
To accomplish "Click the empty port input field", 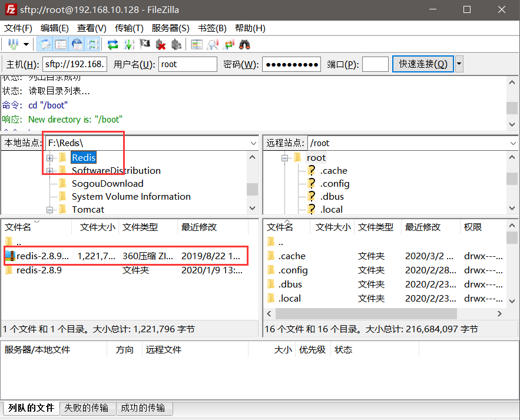I will pyautogui.click(x=375, y=64).
